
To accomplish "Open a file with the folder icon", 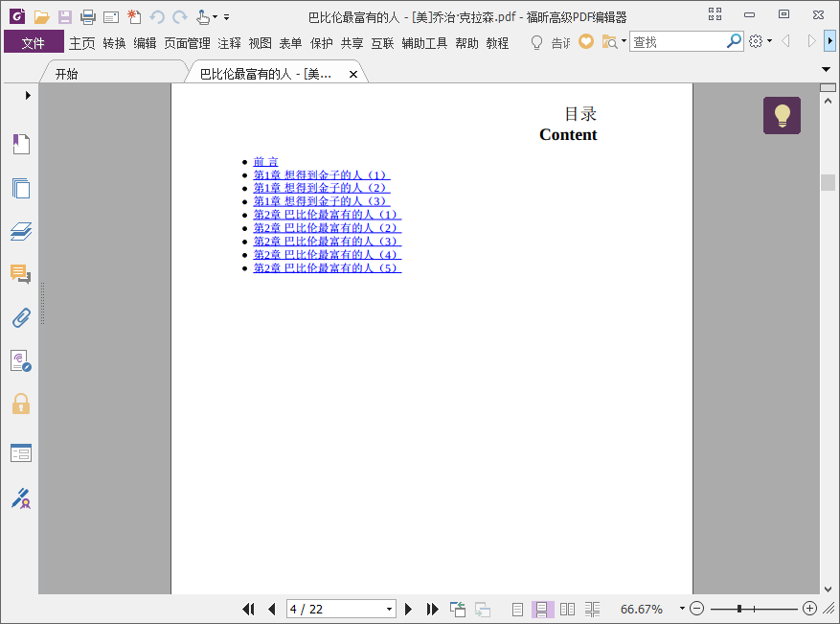I will click(41, 17).
